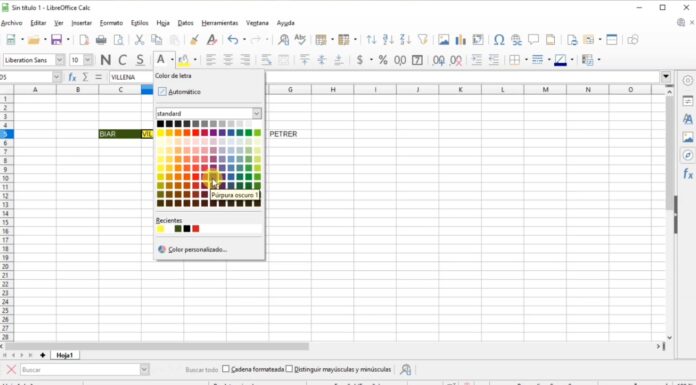The width and height of the screenshot is (696, 385).
Task: Click the Buscar todo button
Action: (202, 369)
